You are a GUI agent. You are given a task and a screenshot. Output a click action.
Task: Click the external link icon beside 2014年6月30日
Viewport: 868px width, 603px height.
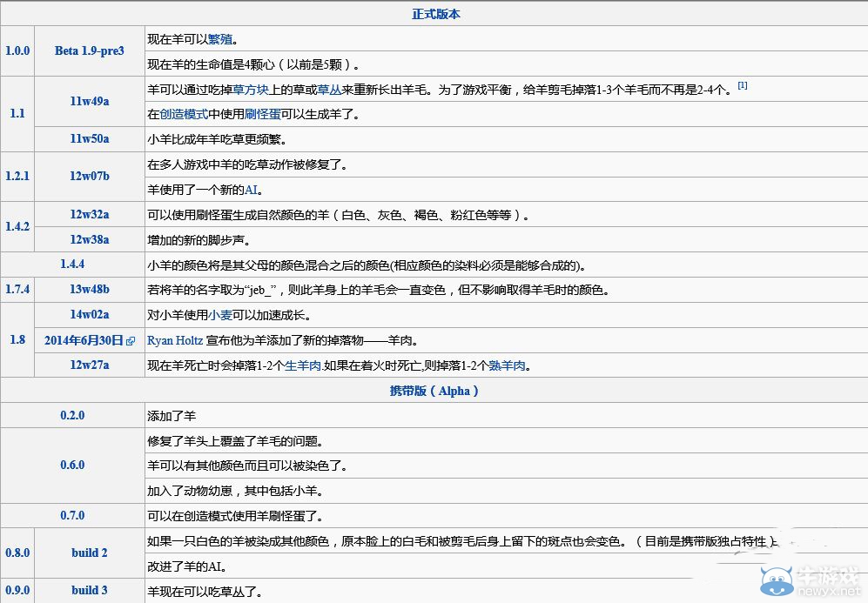click(x=129, y=340)
